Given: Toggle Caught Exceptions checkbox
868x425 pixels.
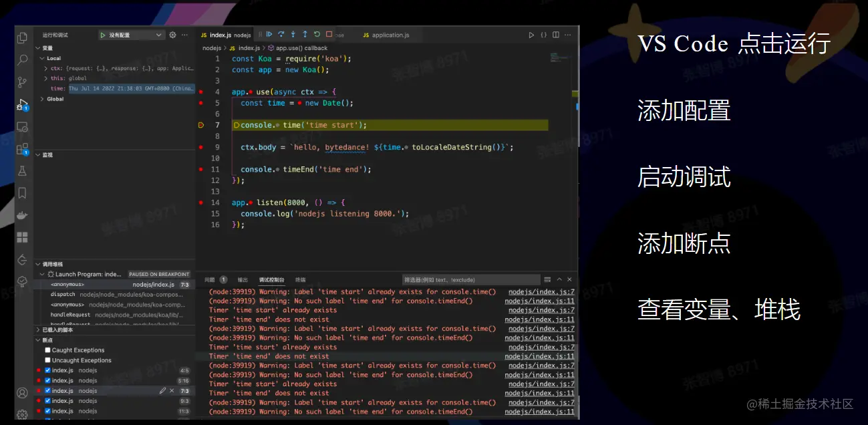Looking at the screenshot, I should click(x=48, y=350).
